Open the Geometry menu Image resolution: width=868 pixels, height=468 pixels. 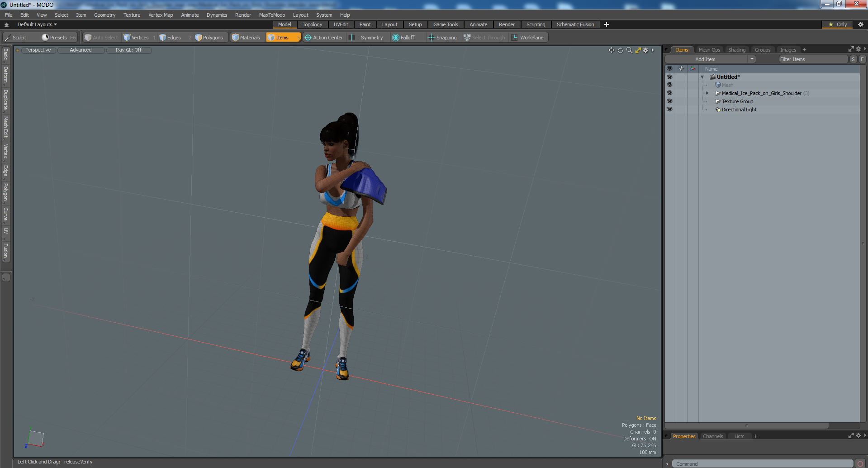[104, 15]
